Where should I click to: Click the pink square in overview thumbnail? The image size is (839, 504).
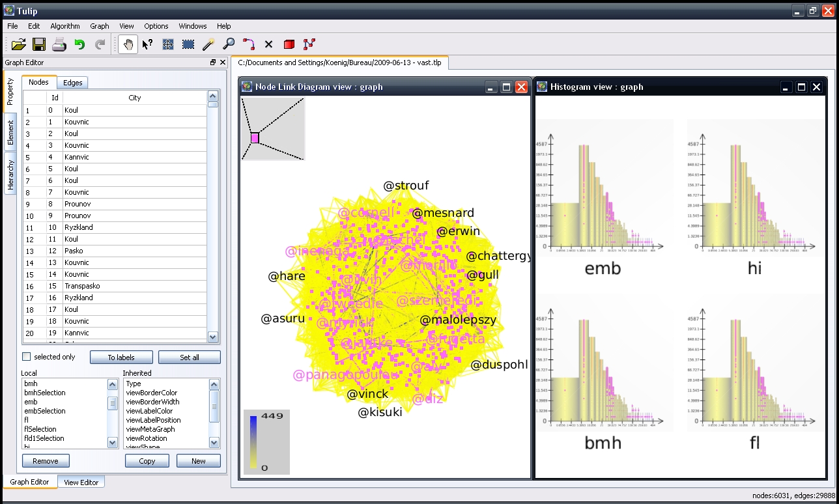click(x=255, y=137)
